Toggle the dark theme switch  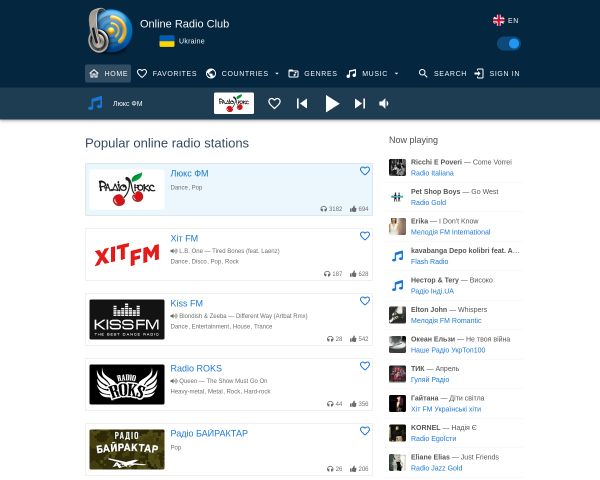509,44
